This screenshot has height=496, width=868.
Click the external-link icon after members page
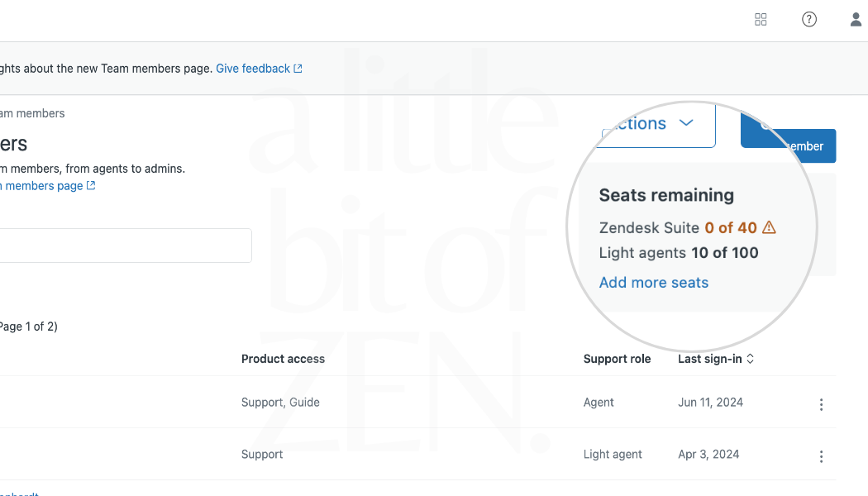click(91, 186)
